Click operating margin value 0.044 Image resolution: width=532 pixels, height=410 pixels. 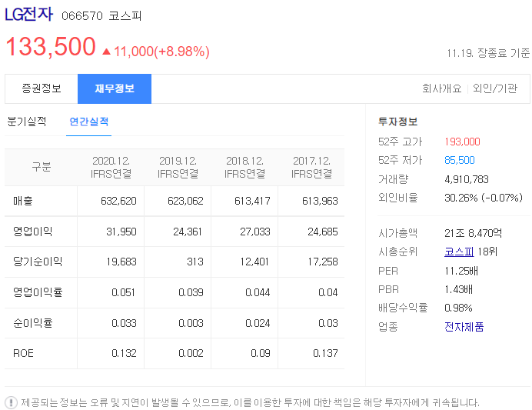coord(258,292)
